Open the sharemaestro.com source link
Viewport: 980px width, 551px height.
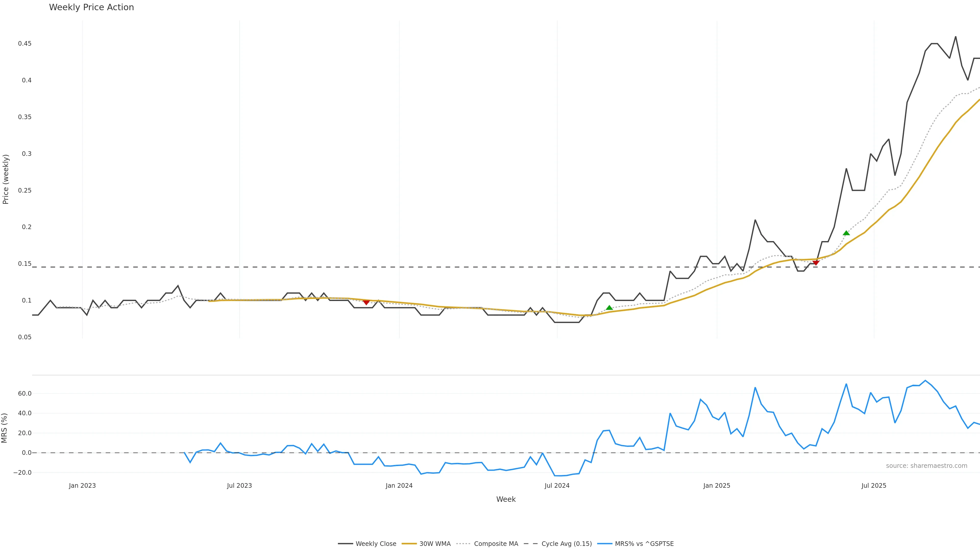coord(926,466)
